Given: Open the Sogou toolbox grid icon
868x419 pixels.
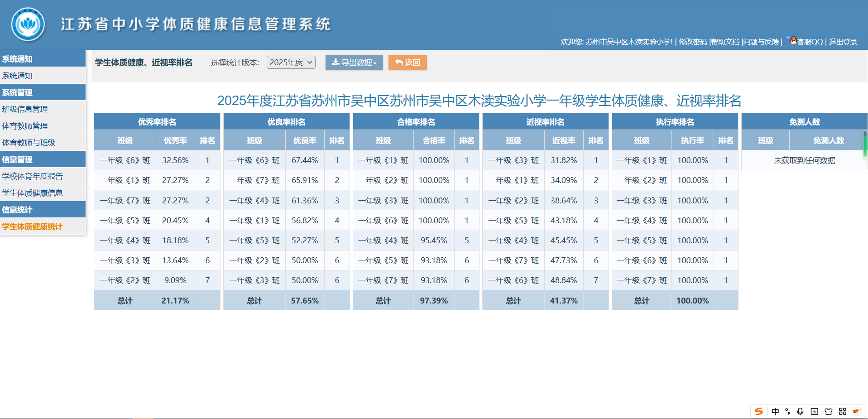Looking at the screenshot, I should [x=842, y=411].
